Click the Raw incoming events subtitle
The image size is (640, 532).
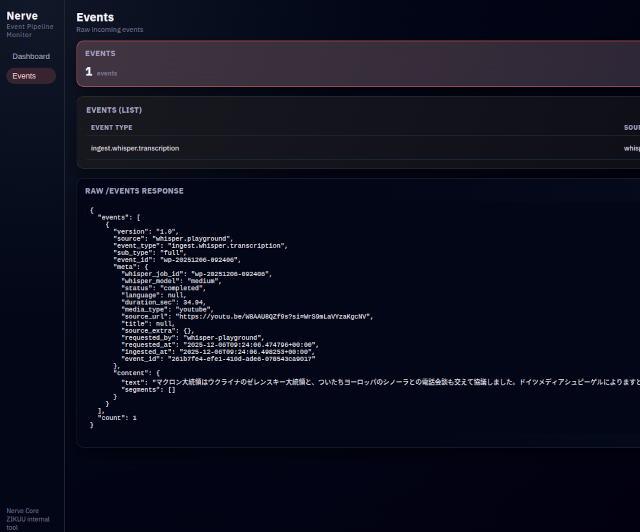coord(109,30)
